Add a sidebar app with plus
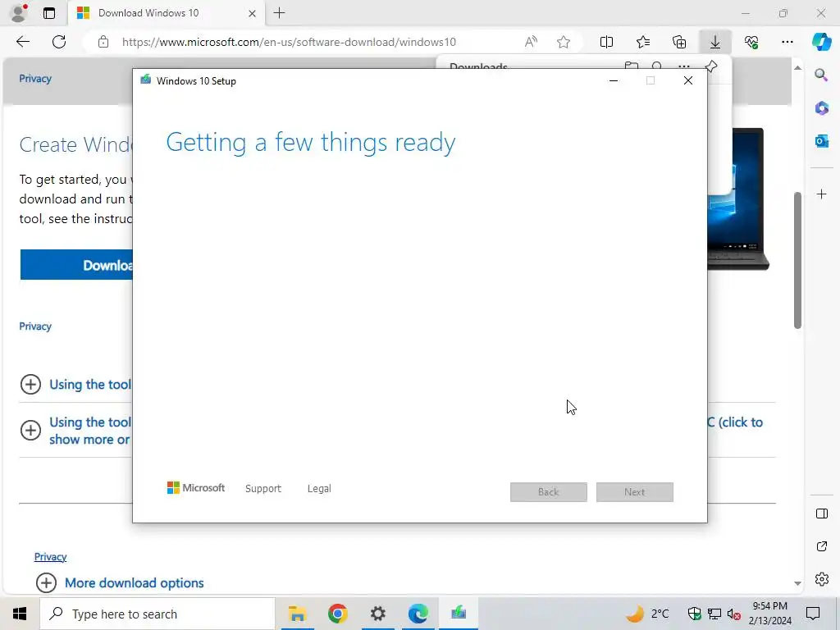 [x=821, y=194]
